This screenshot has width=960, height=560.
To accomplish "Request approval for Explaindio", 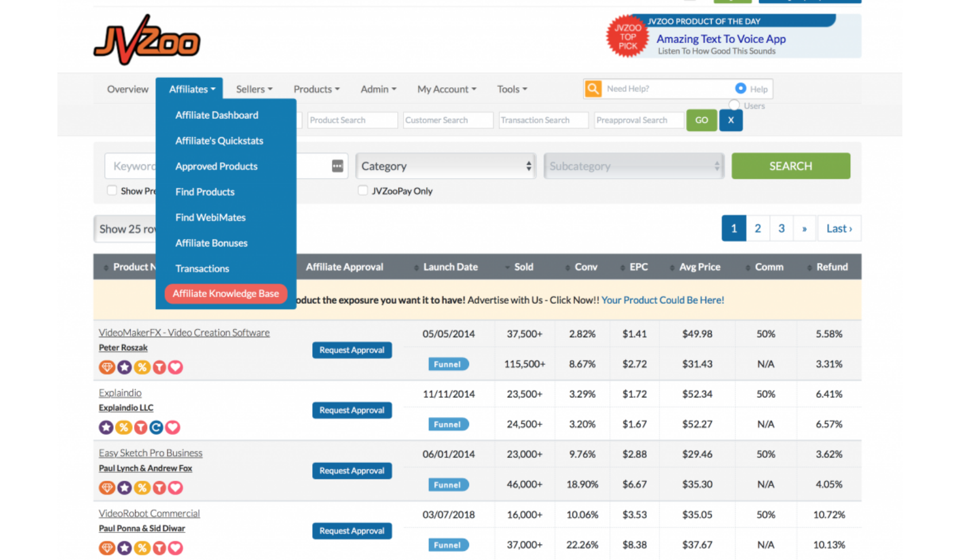I will pos(352,410).
